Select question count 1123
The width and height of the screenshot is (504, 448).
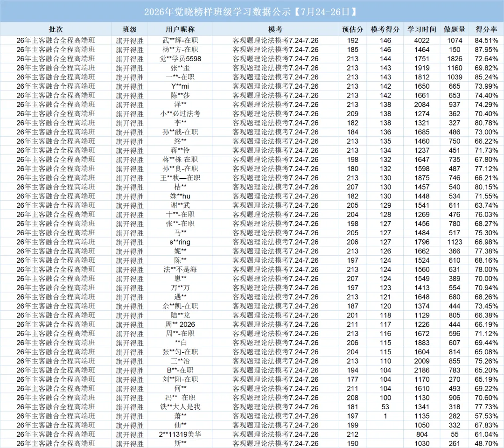click(455, 242)
